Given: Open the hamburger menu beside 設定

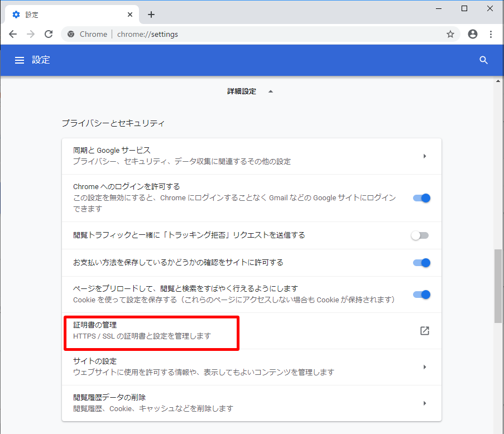Looking at the screenshot, I should point(20,60).
